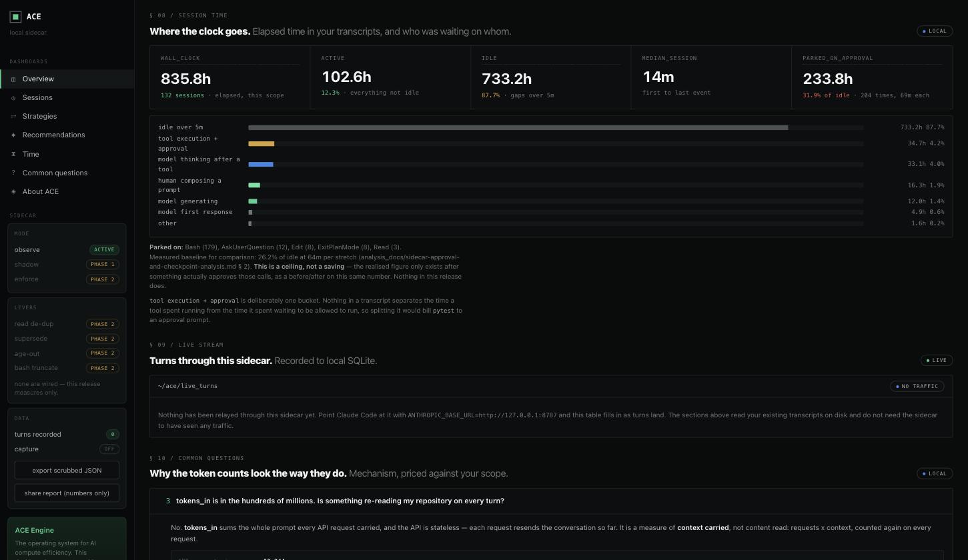Click the MEDIAN_SESSION 14m card
968x560 pixels.
click(712, 77)
